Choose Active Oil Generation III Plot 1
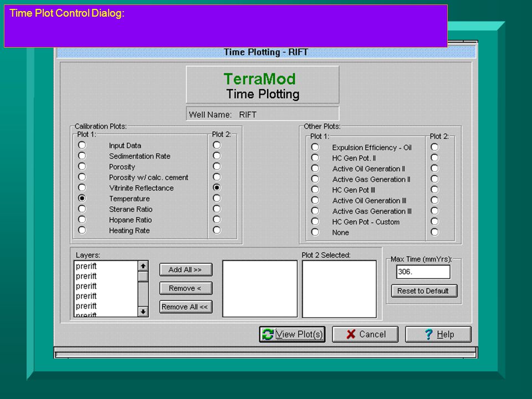 click(315, 200)
